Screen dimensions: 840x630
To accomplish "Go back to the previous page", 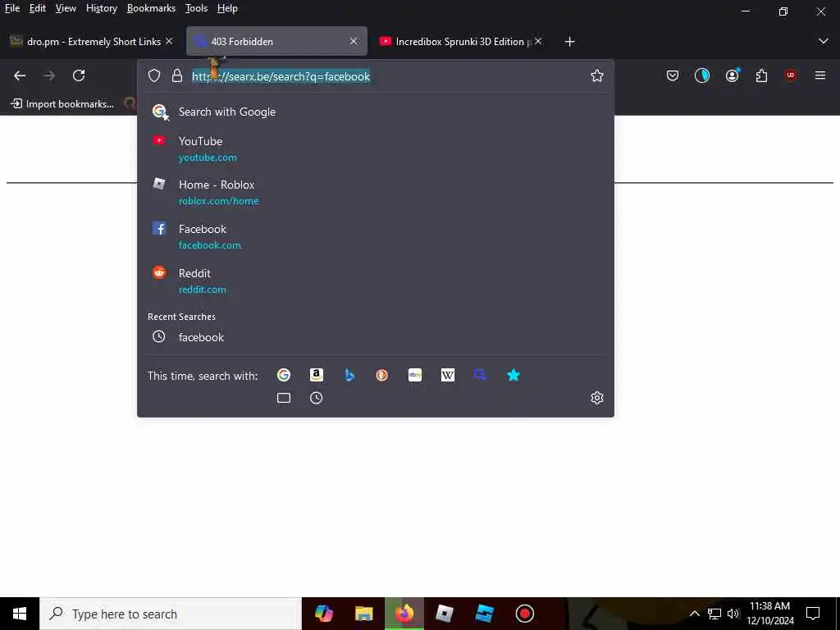I will (x=20, y=75).
